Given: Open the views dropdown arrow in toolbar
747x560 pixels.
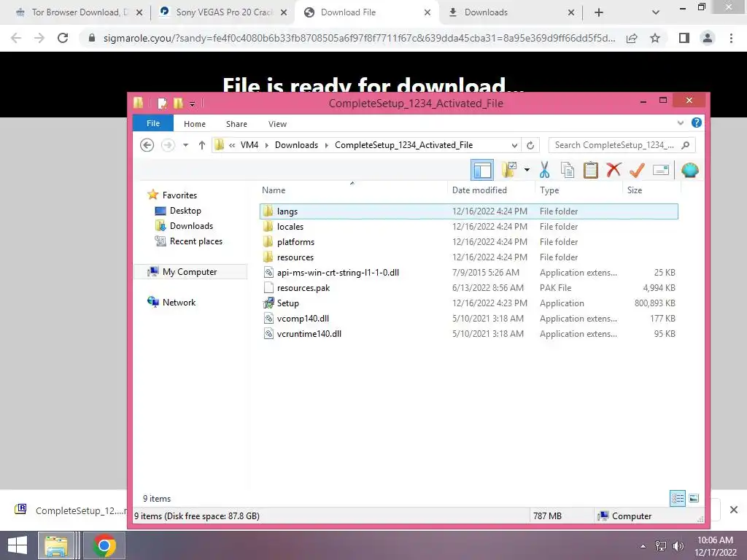Looking at the screenshot, I should pyautogui.click(x=527, y=170).
